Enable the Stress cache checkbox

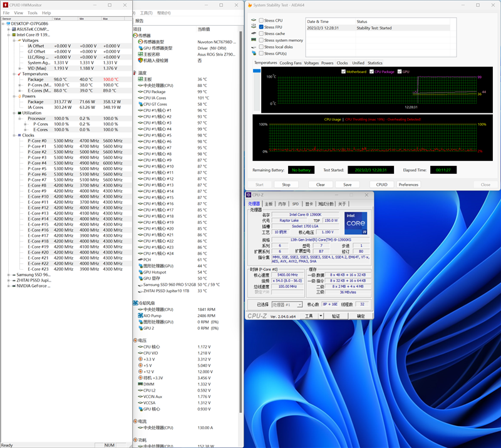click(261, 34)
